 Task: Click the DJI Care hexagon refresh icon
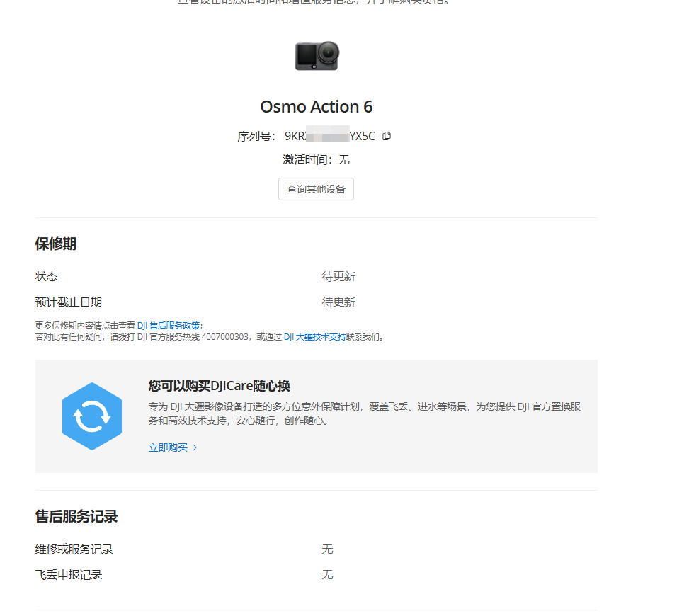(92, 416)
